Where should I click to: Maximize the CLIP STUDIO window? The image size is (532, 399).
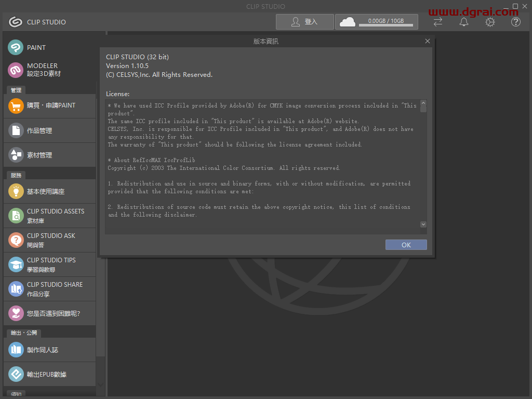515,6
